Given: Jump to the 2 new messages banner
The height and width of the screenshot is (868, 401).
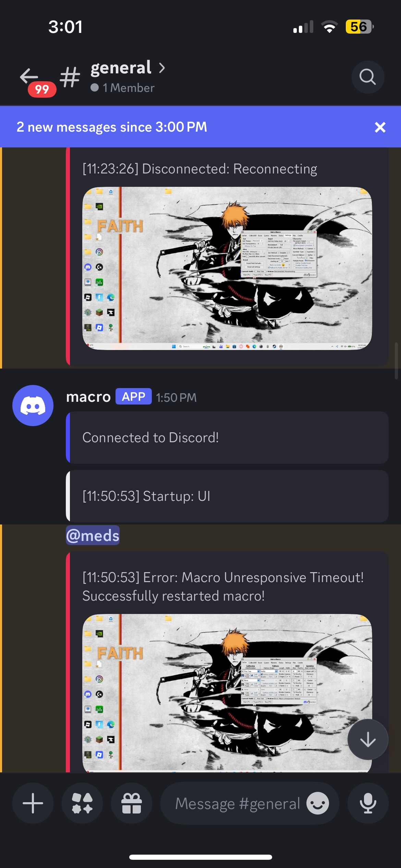Looking at the screenshot, I should tap(112, 127).
